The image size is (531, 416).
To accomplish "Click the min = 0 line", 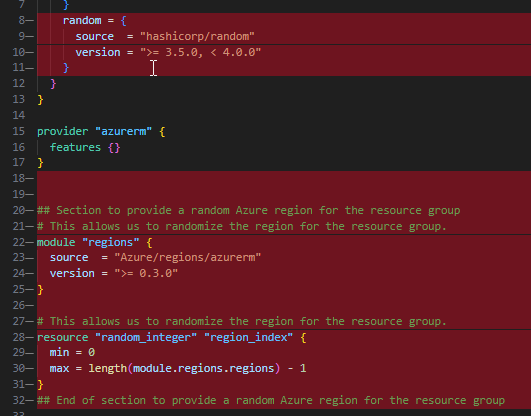I will tap(72, 353).
